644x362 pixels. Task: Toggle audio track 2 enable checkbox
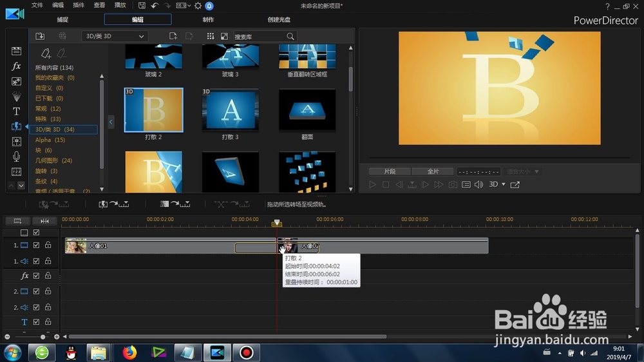coord(36,307)
